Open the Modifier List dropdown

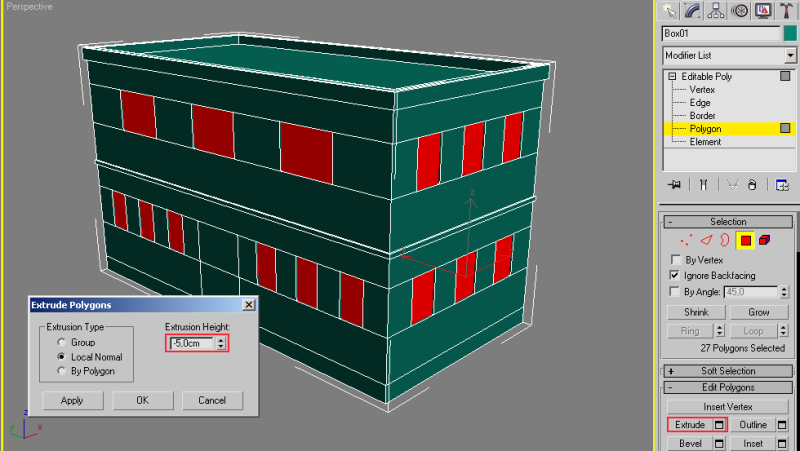pyautogui.click(x=790, y=55)
